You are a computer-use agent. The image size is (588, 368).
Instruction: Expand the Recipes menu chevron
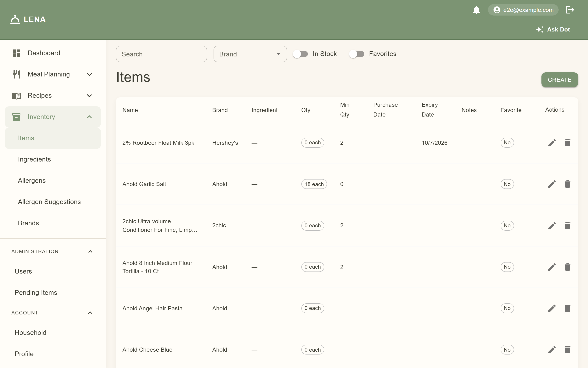pos(89,96)
